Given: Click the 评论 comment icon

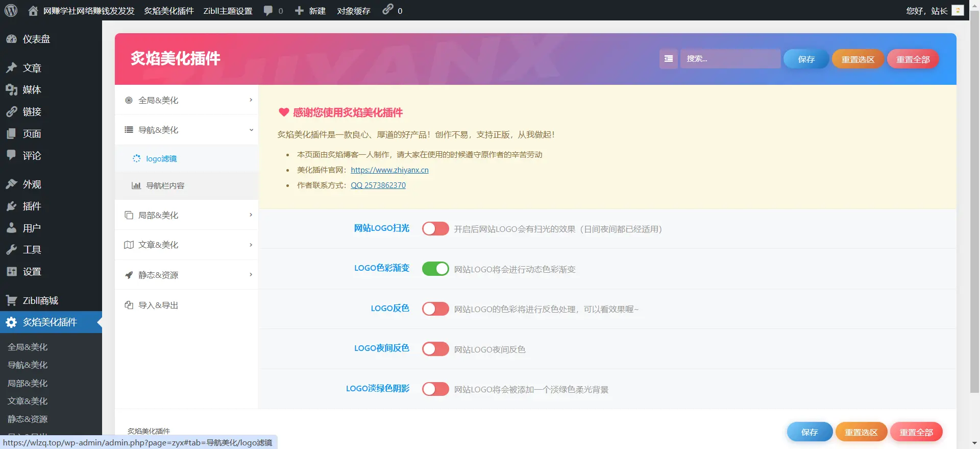Looking at the screenshot, I should tap(11, 155).
